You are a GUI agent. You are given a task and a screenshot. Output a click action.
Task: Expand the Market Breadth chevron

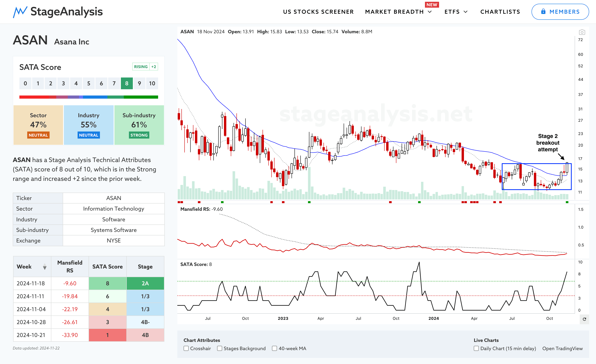[430, 12]
